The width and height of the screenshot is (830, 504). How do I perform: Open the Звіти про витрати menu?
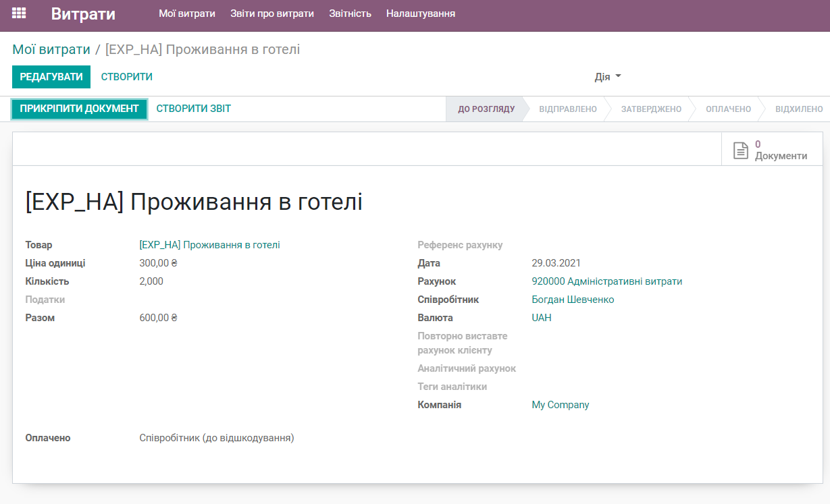(x=272, y=13)
